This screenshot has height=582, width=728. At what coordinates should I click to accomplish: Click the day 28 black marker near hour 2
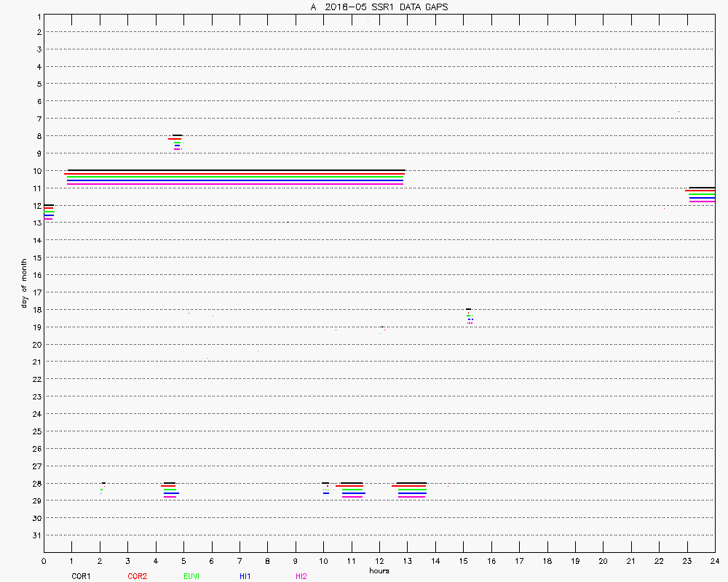(103, 483)
